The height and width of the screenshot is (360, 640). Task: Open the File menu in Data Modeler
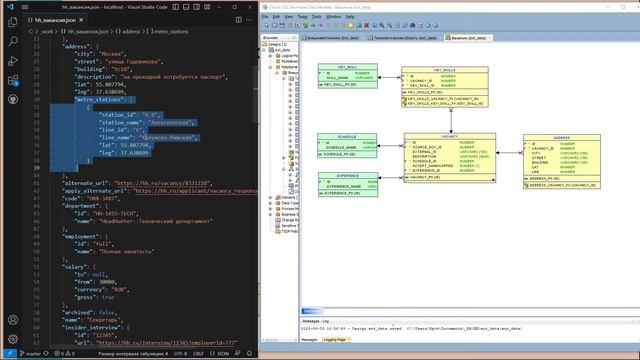pos(265,17)
